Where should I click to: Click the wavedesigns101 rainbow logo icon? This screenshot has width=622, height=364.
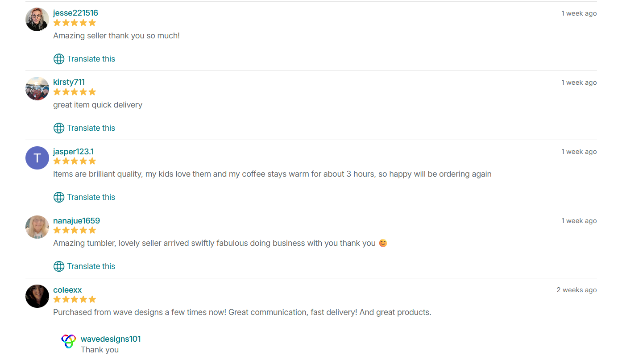coord(69,341)
